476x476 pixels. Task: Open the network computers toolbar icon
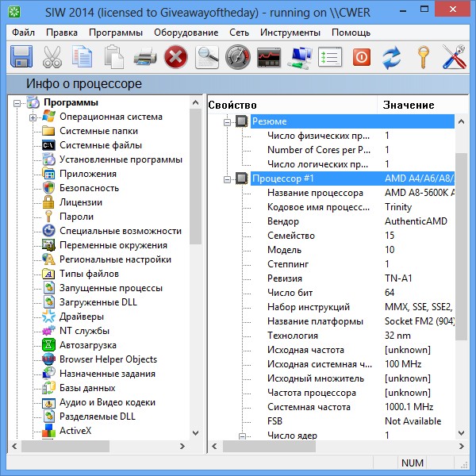(x=300, y=58)
